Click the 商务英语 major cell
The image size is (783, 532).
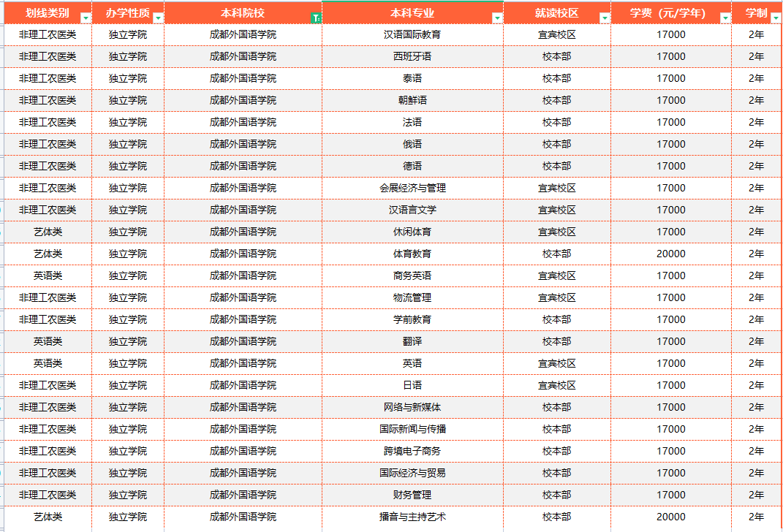[x=412, y=276]
